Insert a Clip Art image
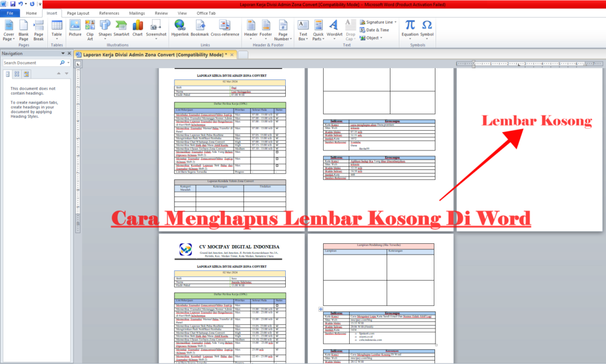606x364 pixels. (90, 27)
